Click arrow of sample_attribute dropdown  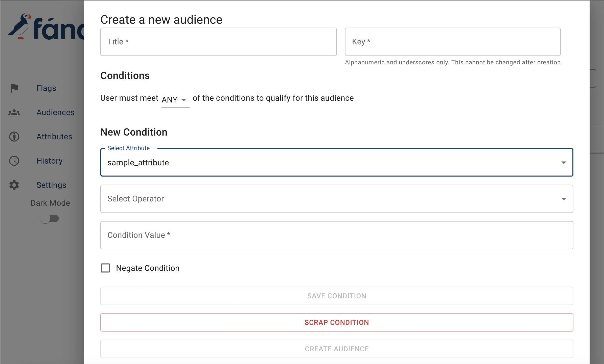click(564, 163)
